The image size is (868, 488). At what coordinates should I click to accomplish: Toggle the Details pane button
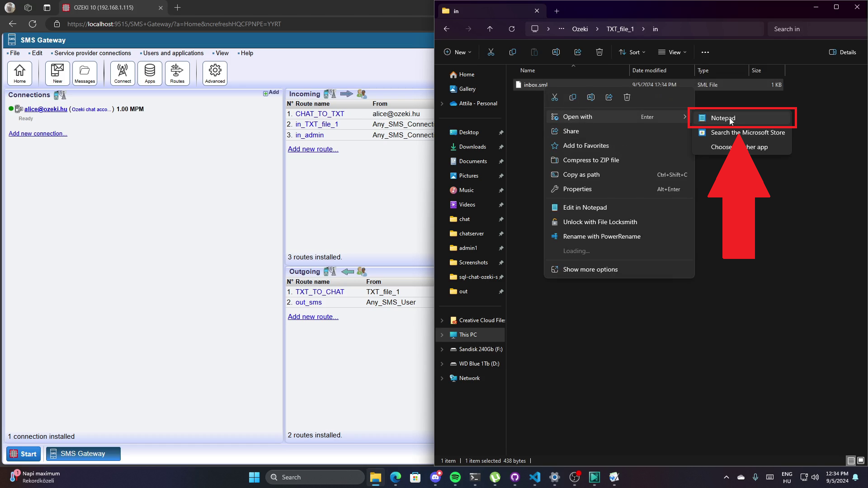pos(843,52)
